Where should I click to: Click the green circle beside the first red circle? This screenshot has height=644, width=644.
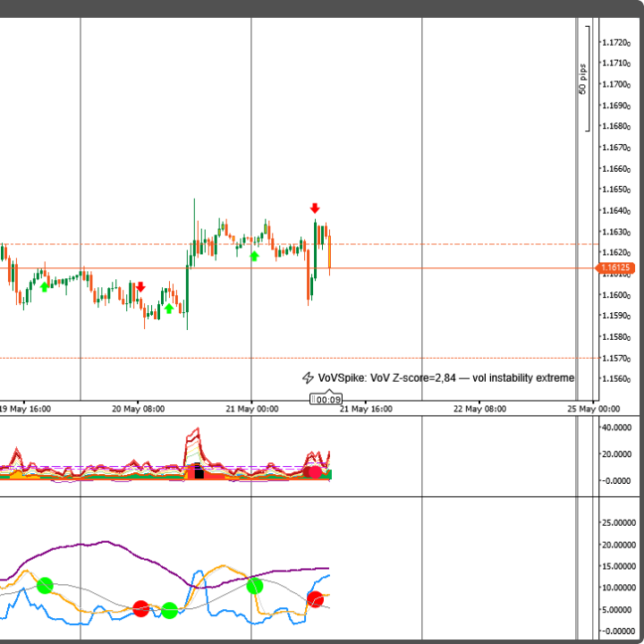coord(169,610)
